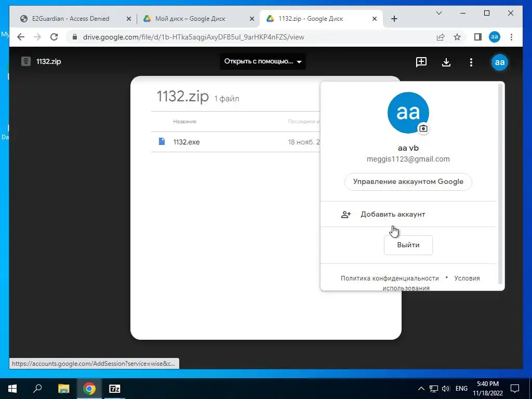532x399 pixels.
Task: Click the 1132.zip title in the viewer header
Action: tap(48, 61)
